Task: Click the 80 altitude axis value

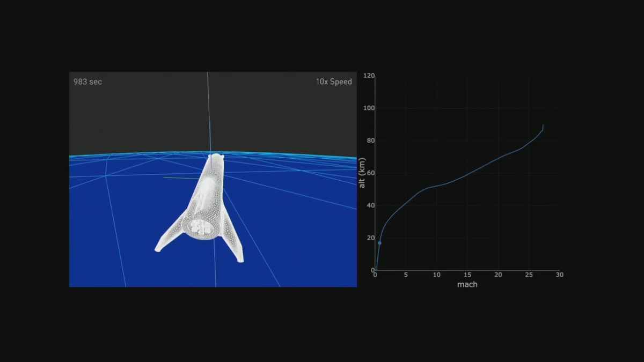Action: (370, 141)
